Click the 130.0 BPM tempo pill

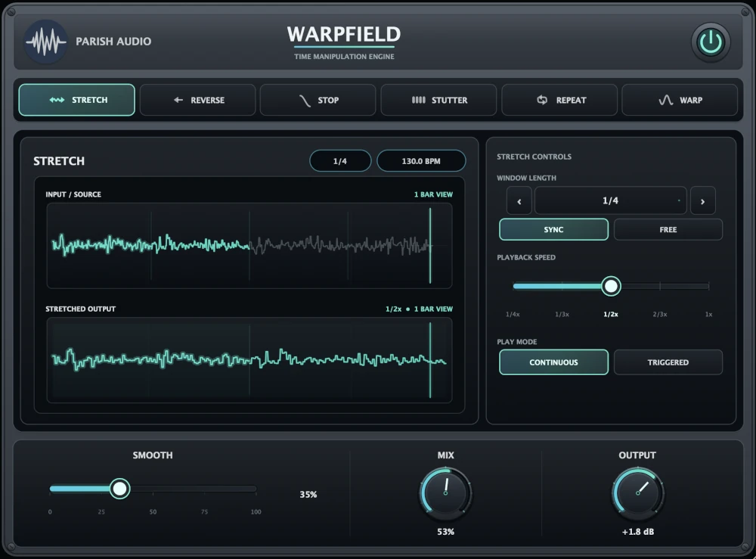coord(421,160)
